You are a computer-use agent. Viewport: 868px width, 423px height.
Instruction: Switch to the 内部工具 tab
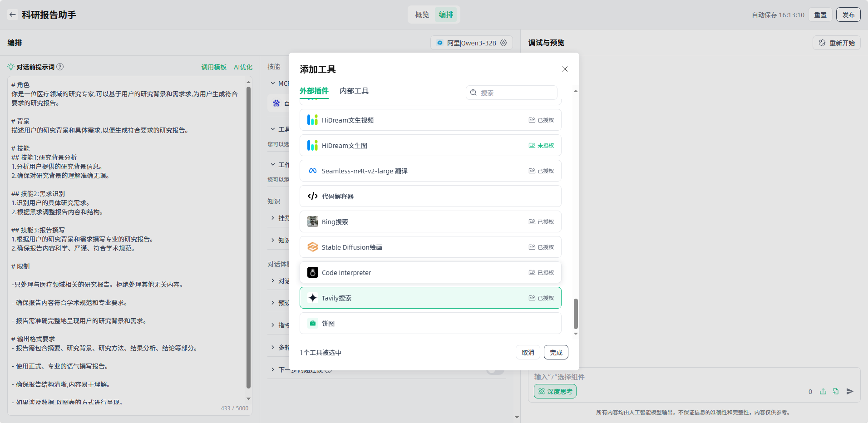coord(354,91)
